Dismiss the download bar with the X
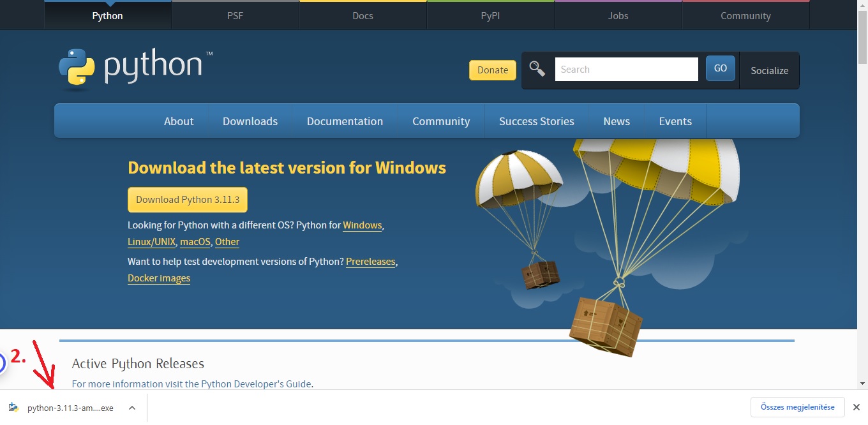Screen dimensions: 868x425 click(856, 406)
